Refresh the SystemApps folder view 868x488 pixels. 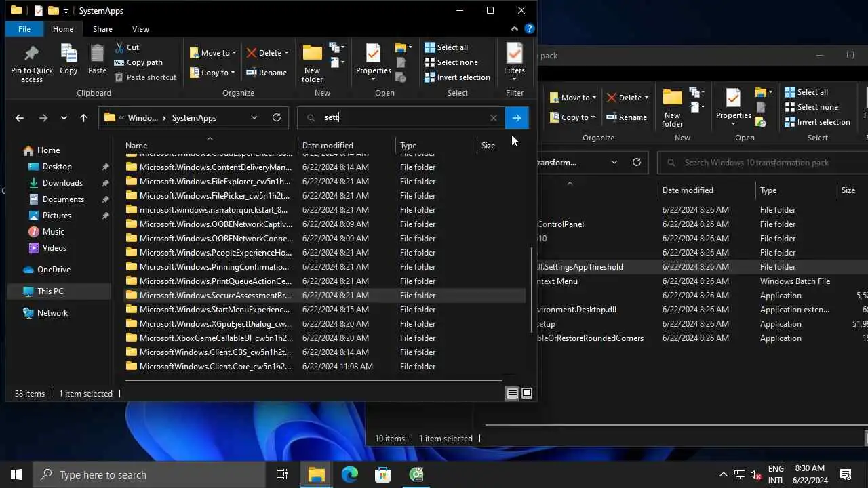coord(277,117)
